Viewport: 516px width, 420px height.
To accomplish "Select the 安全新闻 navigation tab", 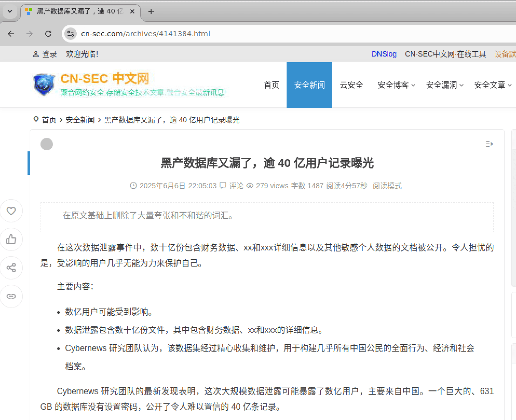I will point(309,85).
